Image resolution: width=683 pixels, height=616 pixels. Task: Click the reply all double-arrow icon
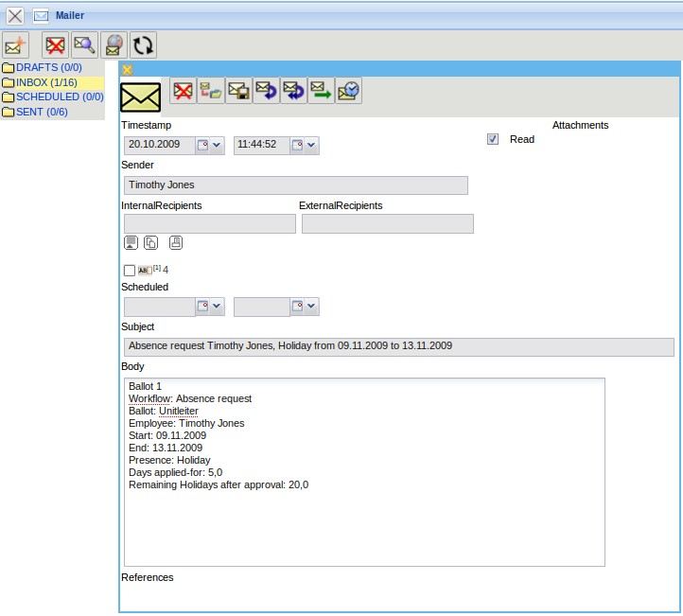click(x=293, y=91)
